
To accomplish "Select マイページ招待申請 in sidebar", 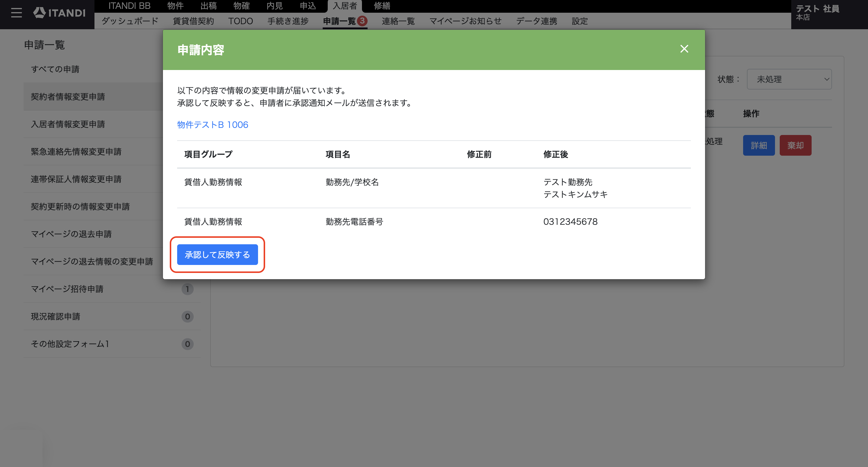I will pyautogui.click(x=112, y=289).
